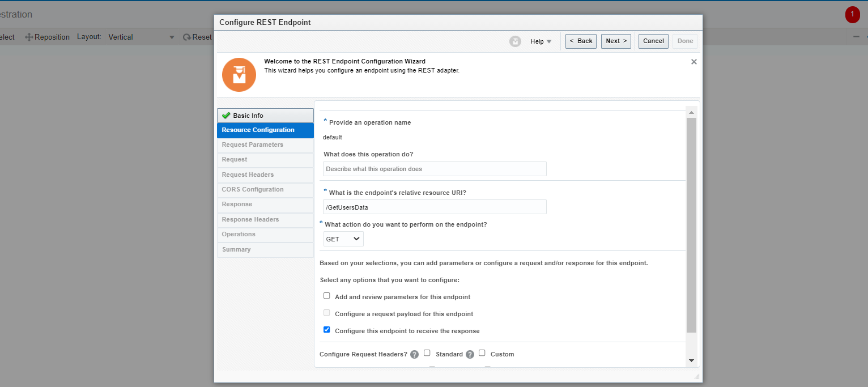Open the Help menu

pyautogui.click(x=541, y=41)
